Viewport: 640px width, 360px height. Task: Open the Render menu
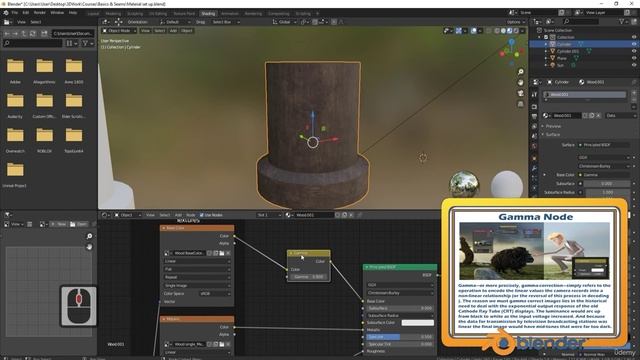tap(40, 13)
